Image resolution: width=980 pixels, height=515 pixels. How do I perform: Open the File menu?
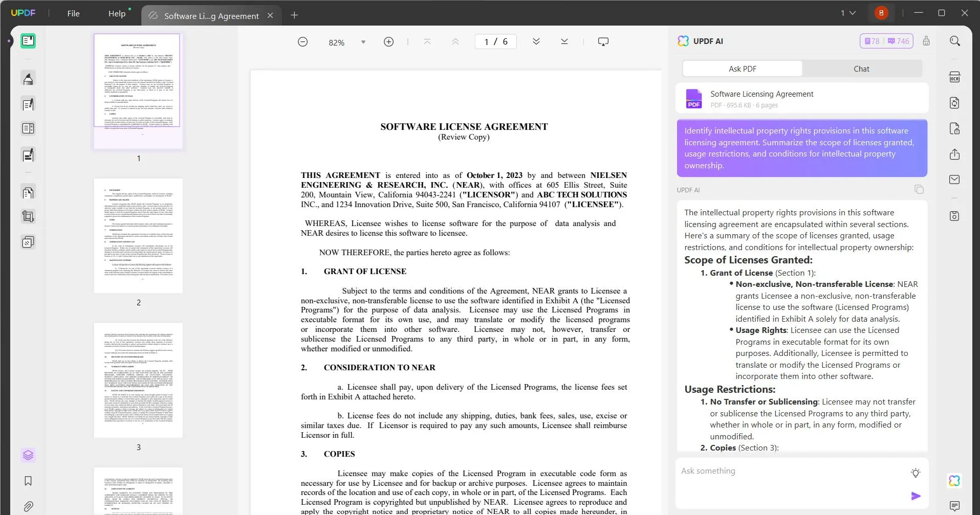(73, 14)
